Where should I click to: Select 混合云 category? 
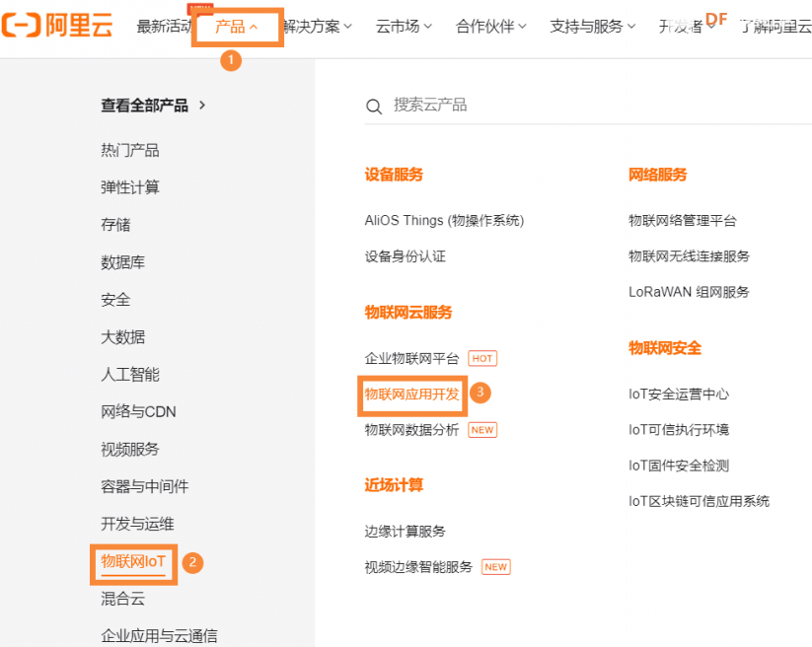click(x=122, y=599)
